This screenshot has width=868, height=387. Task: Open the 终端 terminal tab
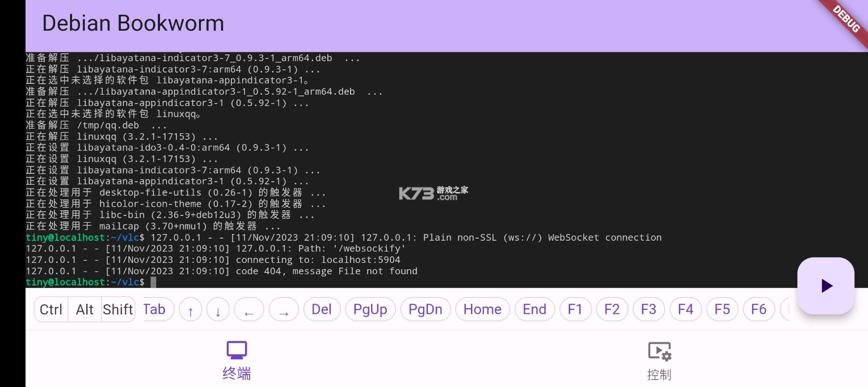tap(237, 359)
